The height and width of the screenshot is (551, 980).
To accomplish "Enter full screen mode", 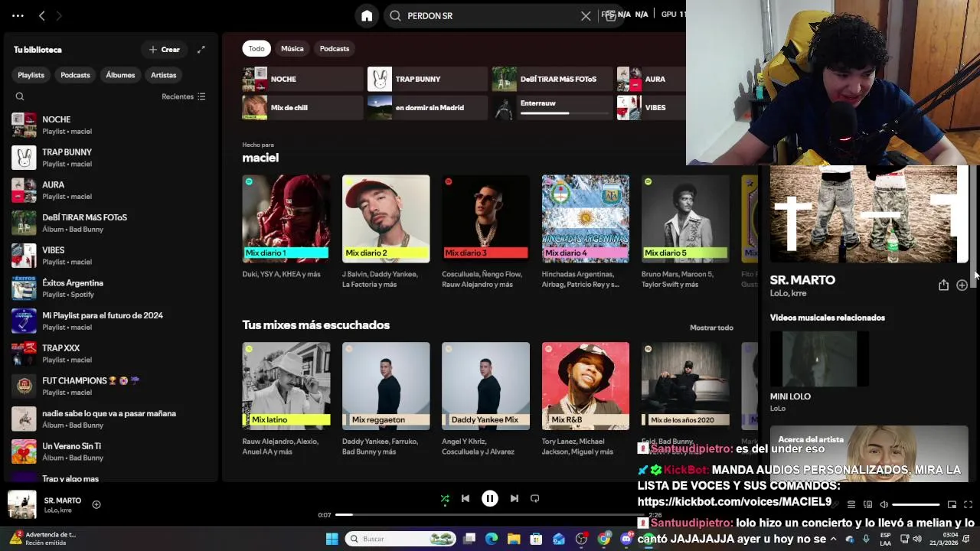I will (x=968, y=504).
